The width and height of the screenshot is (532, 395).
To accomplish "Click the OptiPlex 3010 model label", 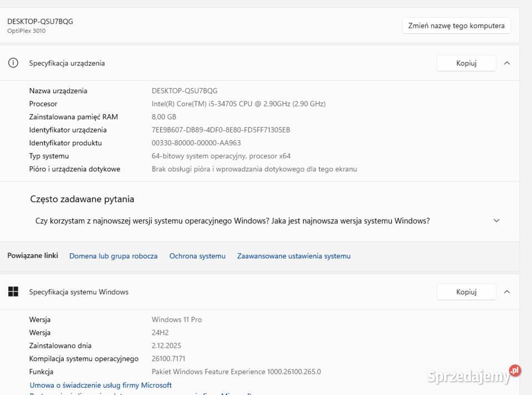I will click(x=26, y=31).
